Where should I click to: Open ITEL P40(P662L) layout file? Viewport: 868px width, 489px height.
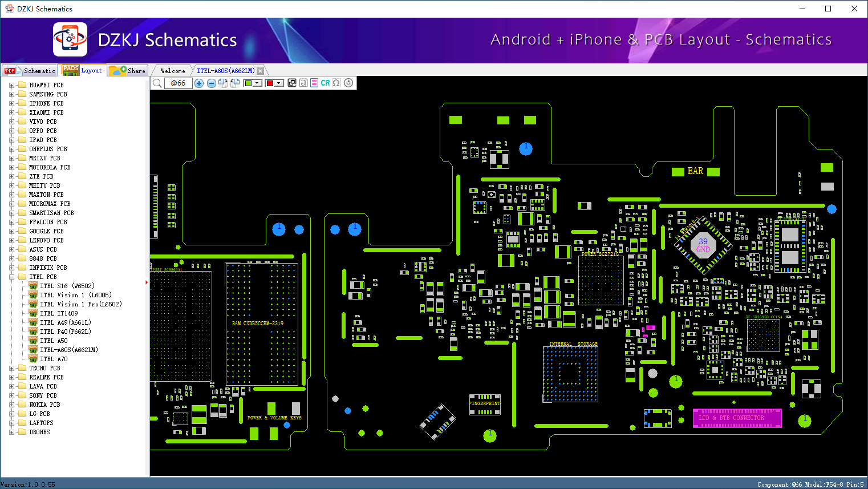pos(66,332)
